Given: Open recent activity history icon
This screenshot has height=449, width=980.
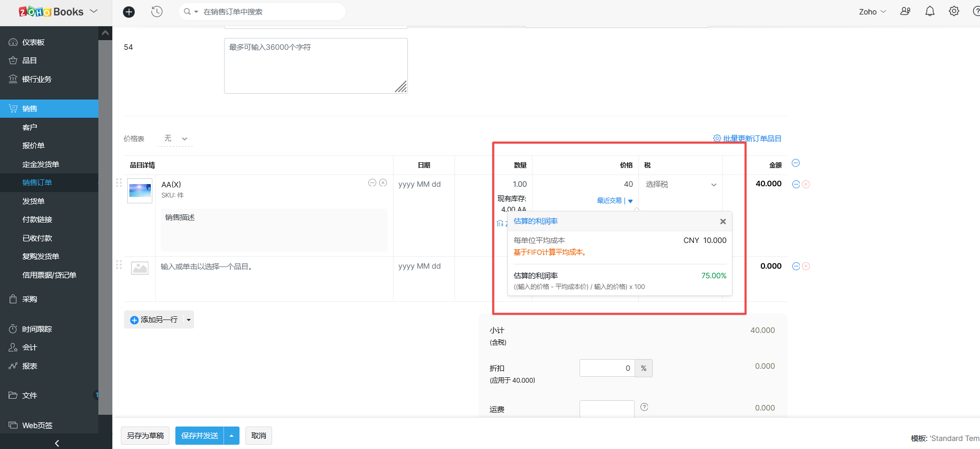Looking at the screenshot, I should tap(157, 12).
